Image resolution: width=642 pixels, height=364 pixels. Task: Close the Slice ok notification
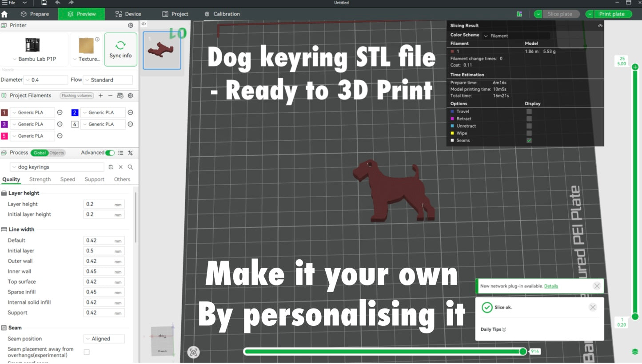[593, 307]
